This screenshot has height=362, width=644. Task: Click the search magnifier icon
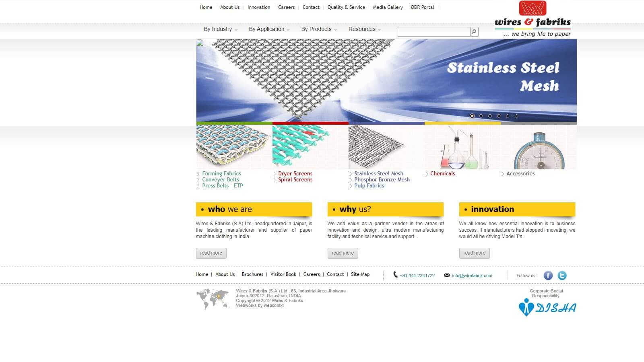pos(474,32)
